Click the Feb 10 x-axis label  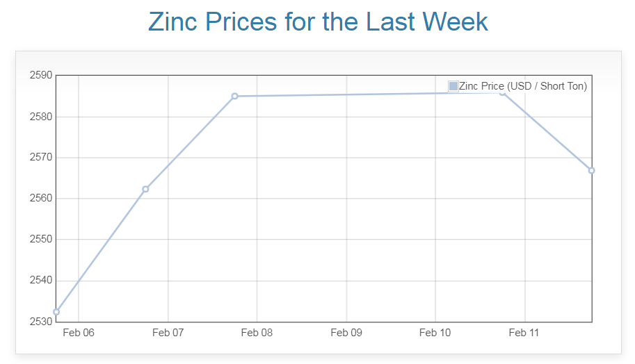tap(435, 333)
